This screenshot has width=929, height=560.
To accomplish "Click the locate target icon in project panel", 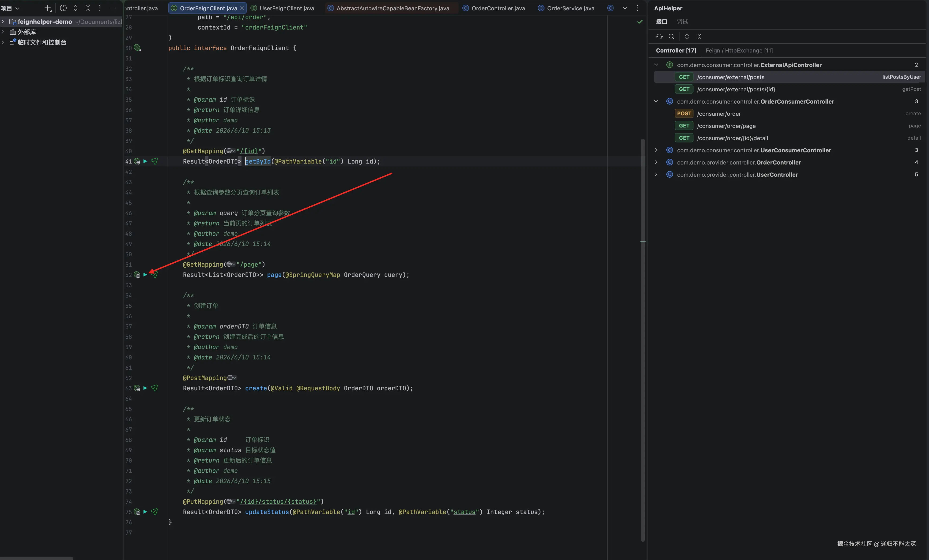I will [x=63, y=8].
